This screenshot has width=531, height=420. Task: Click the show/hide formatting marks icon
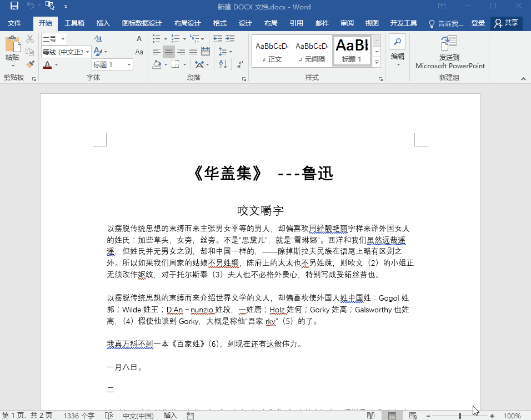[240, 64]
